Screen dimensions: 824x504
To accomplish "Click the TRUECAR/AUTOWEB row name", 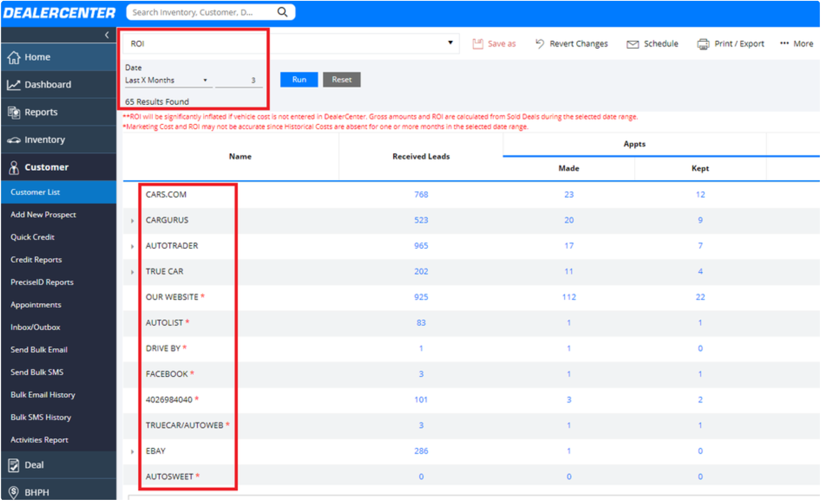I will pos(184,426).
